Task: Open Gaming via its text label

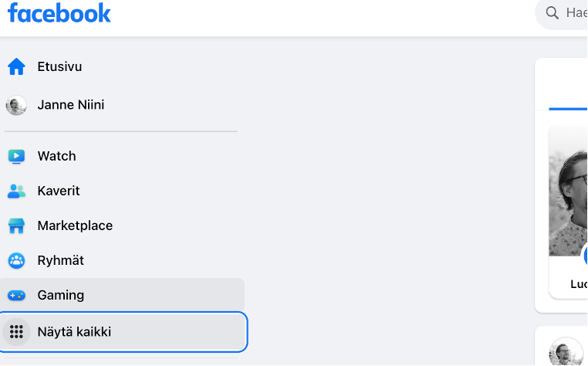Action: 61,296
